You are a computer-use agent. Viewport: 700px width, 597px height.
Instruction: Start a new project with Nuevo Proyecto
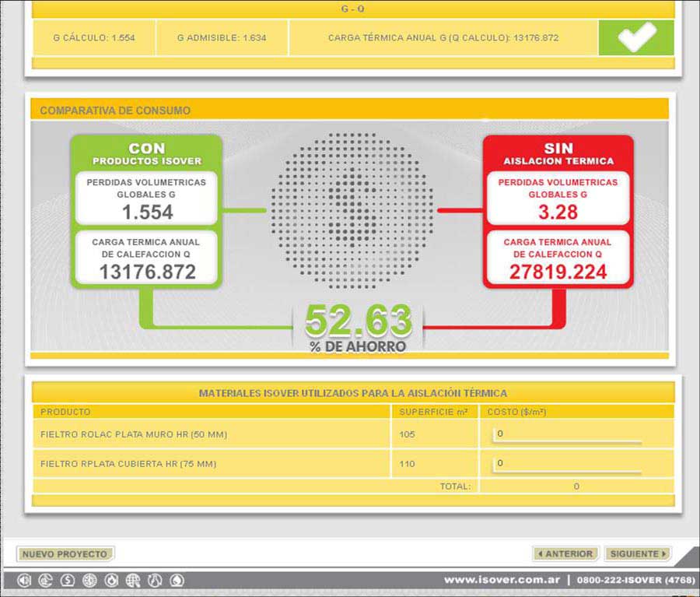tap(65, 554)
